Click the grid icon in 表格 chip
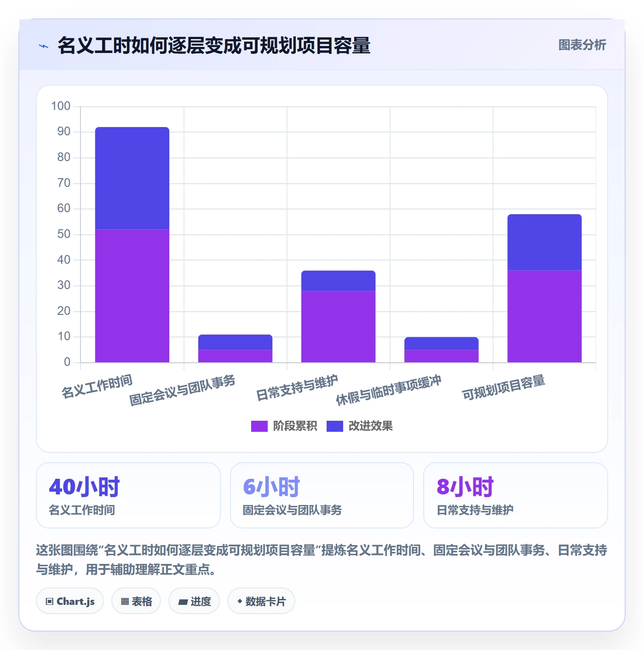 click(x=125, y=602)
